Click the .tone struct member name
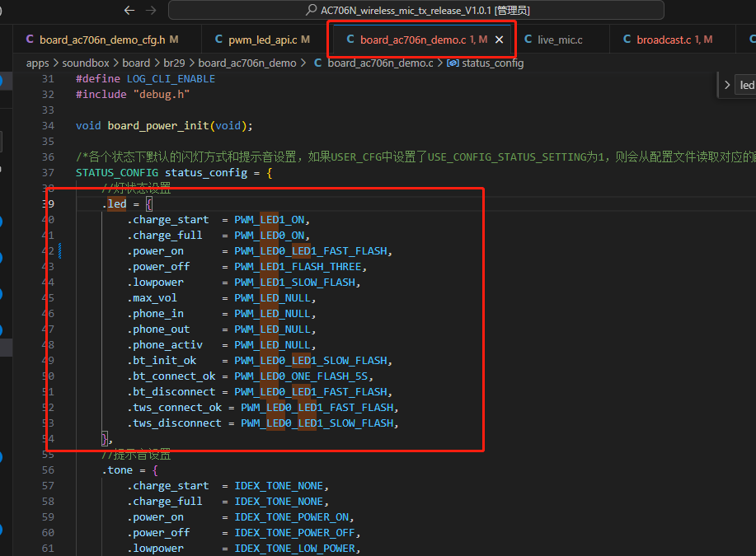The height and width of the screenshot is (556, 756). [x=117, y=470]
